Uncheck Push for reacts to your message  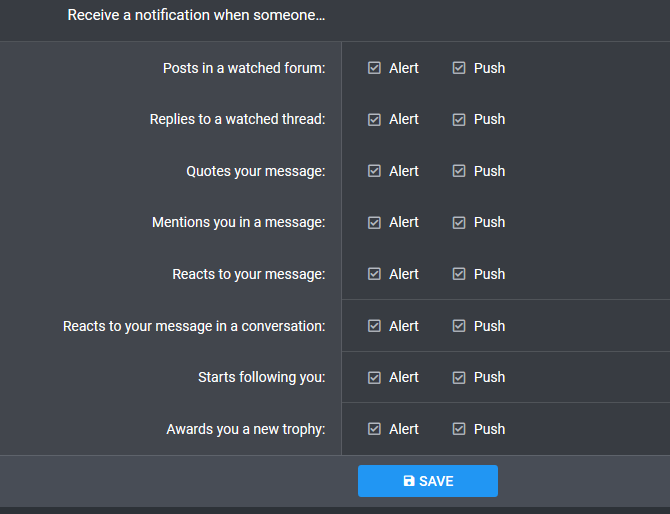(x=459, y=274)
